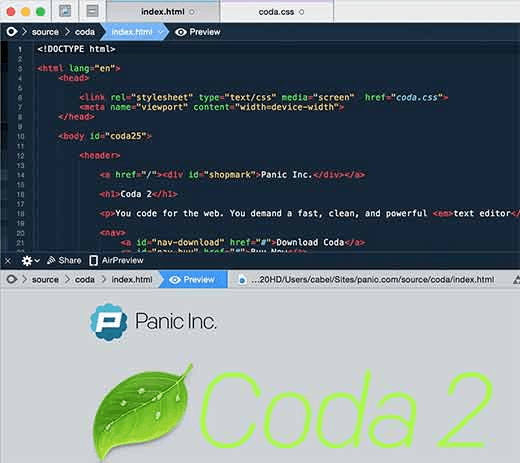Expand the gear menu dropdown arrow
This screenshot has height=463, width=520.
coord(37,260)
